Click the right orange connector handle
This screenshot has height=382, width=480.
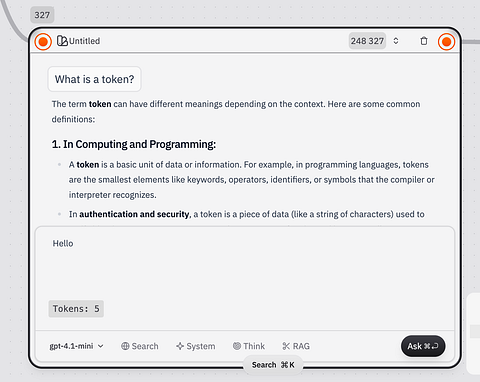[446, 42]
